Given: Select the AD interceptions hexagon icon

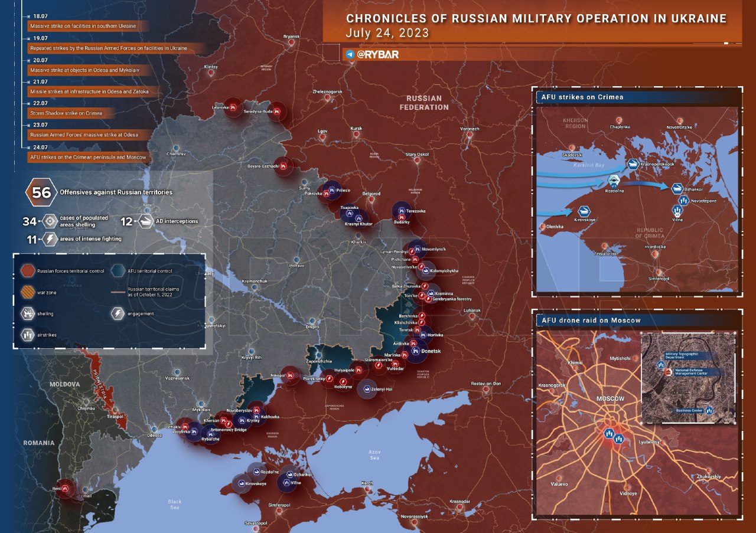Looking at the screenshot, I should [145, 221].
